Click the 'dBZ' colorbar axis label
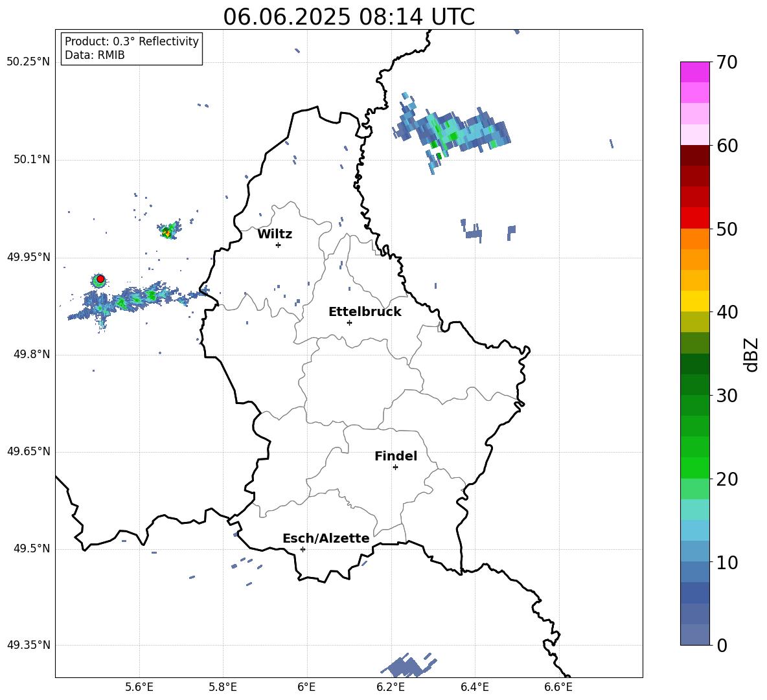The height and width of the screenshot is (700, 767). [752, 354]
